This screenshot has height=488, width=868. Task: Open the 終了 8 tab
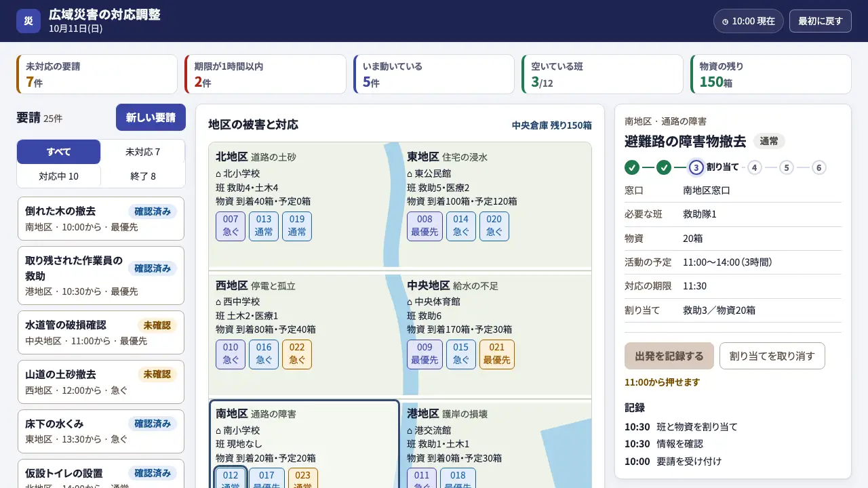pos(143,176)
